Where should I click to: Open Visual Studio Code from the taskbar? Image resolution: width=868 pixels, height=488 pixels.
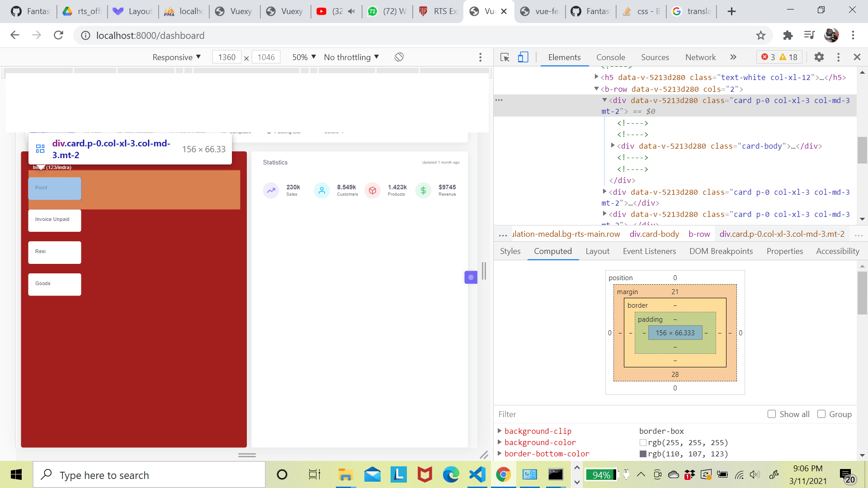[x=477, y=474]
